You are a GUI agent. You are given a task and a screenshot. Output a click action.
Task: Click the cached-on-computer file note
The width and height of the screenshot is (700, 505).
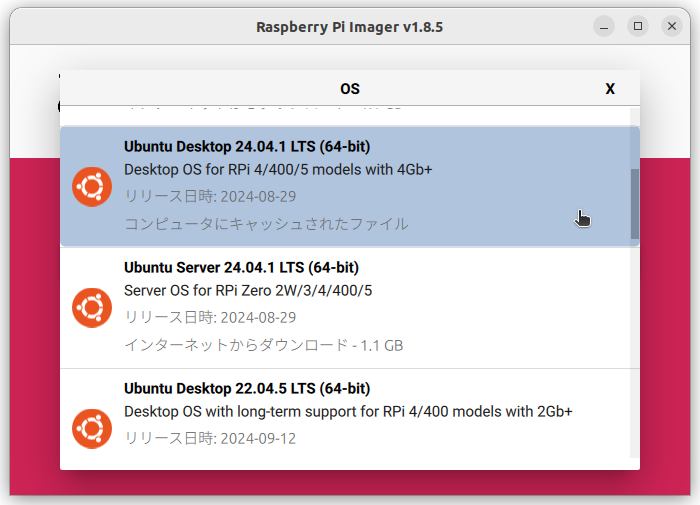pos(266,224)
